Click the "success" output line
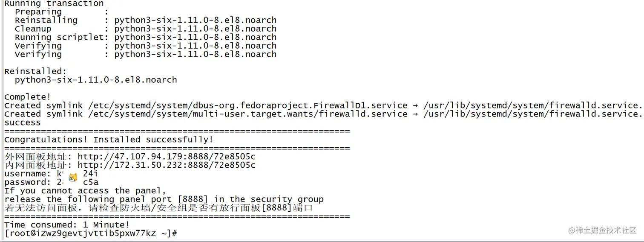The height and width of the screenshot is (242, 644). click(x=22, y=122)
